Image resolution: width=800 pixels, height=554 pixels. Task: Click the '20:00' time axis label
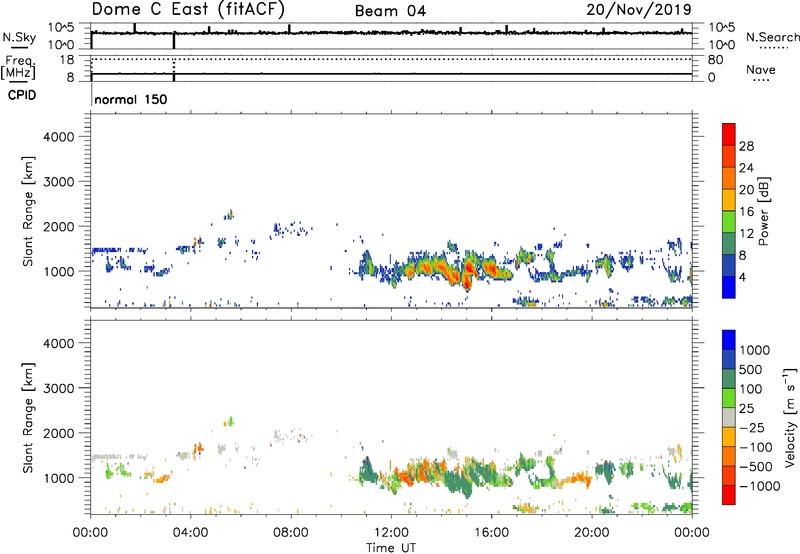click(592, 533)
